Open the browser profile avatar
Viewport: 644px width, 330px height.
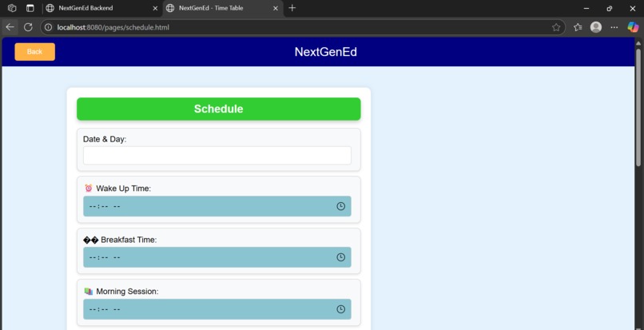[x=596, y=27]
